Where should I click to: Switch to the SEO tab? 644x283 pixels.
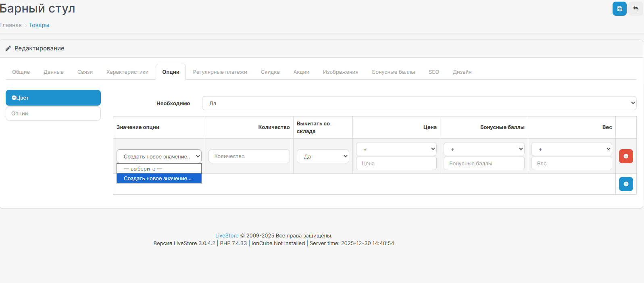pyautogui.click(x=434, y=72)
